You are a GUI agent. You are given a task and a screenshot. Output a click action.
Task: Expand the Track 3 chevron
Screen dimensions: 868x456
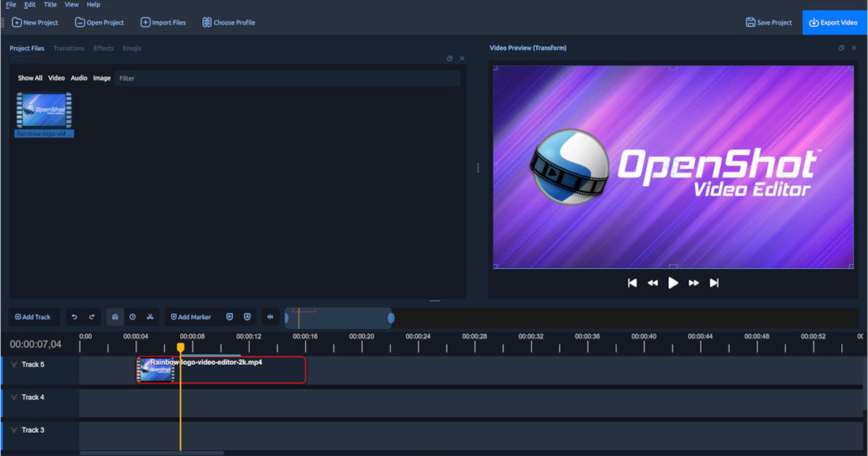tap(13, 429)
